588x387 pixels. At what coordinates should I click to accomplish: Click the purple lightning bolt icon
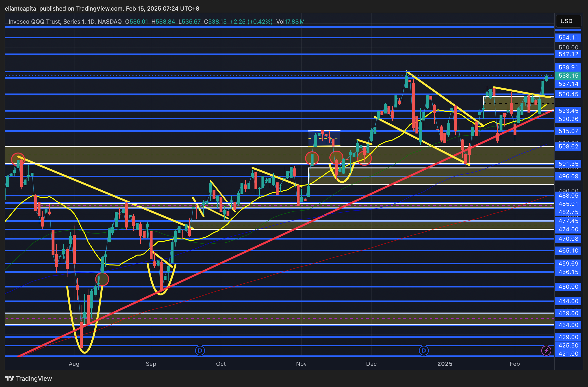coord(546,350)
